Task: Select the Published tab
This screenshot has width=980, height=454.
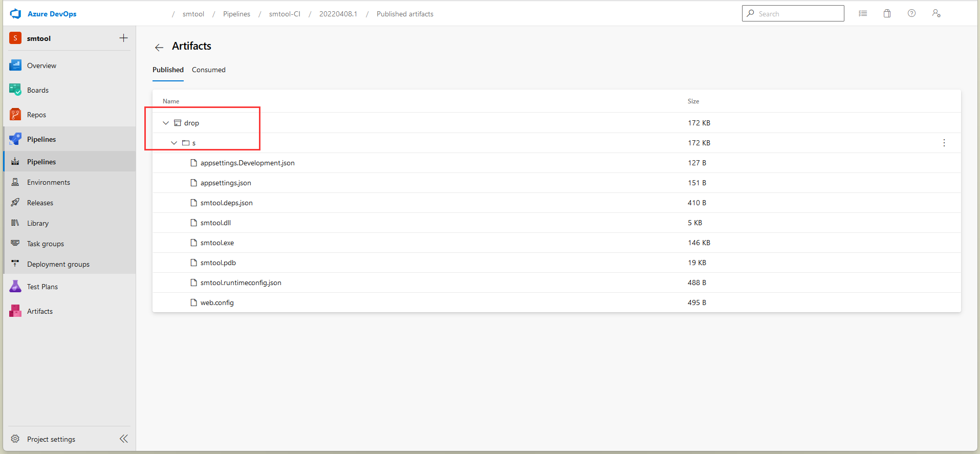Action: coord(168,70)
